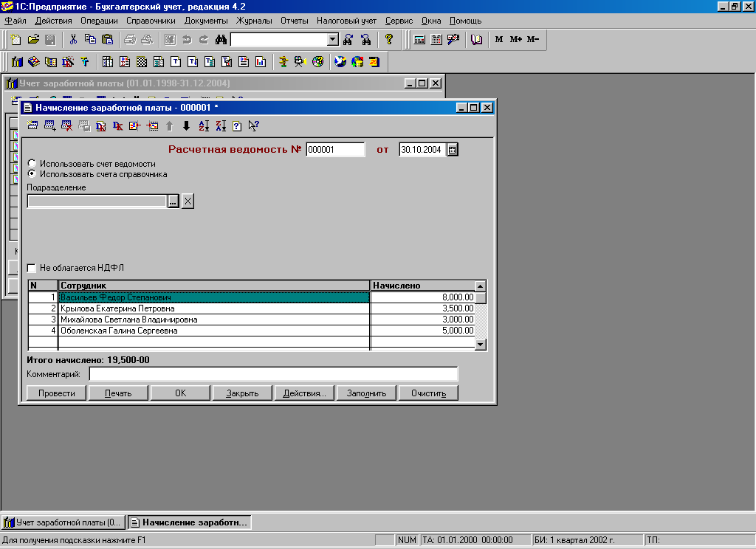Open the Операции menu
The width and height of the screenshot is (756, 549).
[99, 21]
